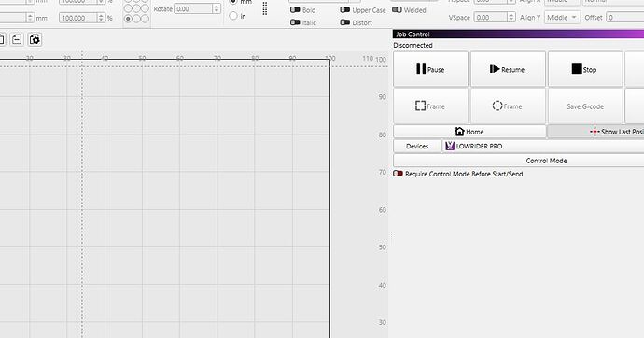This screenshot has width=644, height=338.
Task: Home the machine with Home button
Action: click(469, 132)
